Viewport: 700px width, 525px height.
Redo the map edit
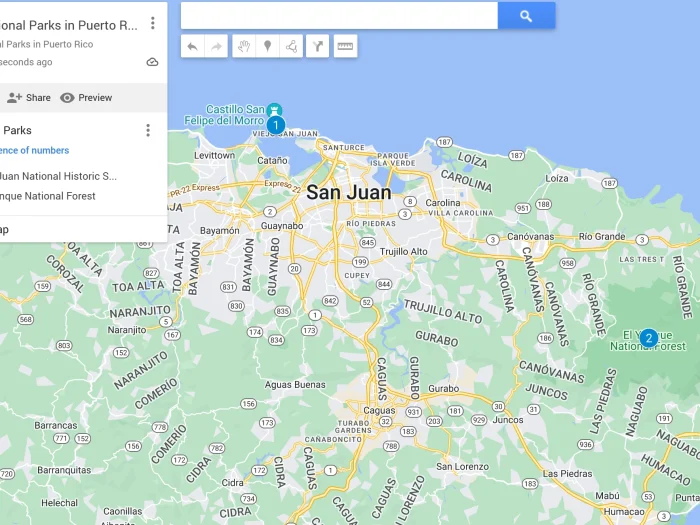[216, 46]
